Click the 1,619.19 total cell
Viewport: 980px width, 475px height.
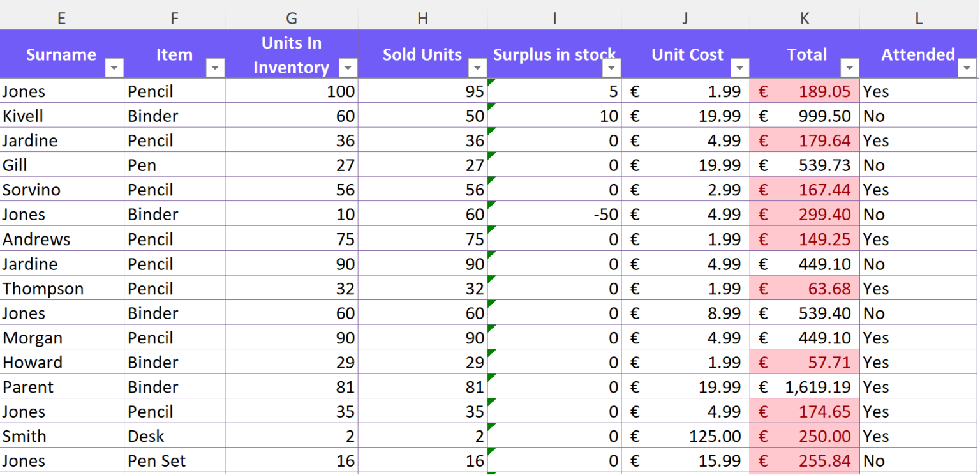coord(805,388)
